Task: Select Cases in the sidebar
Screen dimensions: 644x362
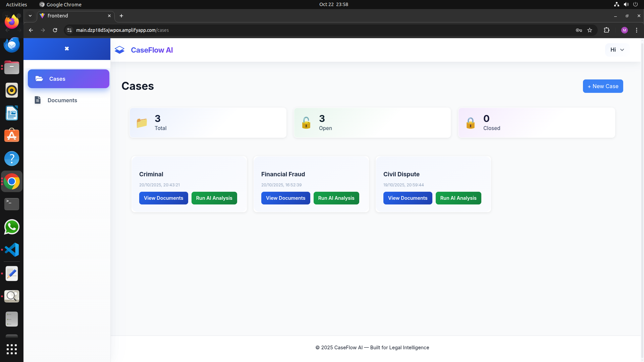Action: click(x=68, y=79)
